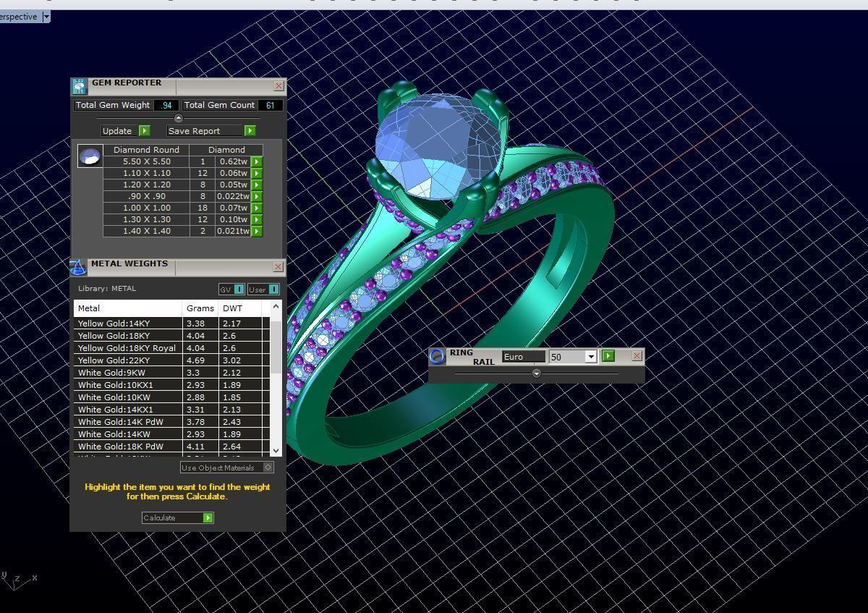This screenshot has height=613, width=868.
Task: Click the DWT column header
Action: pos(240,308)
